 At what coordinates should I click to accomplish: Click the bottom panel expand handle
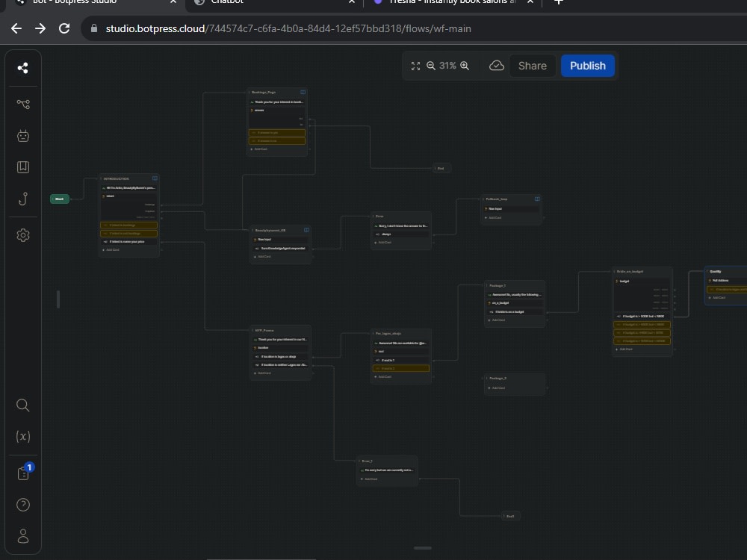[423, 548]
